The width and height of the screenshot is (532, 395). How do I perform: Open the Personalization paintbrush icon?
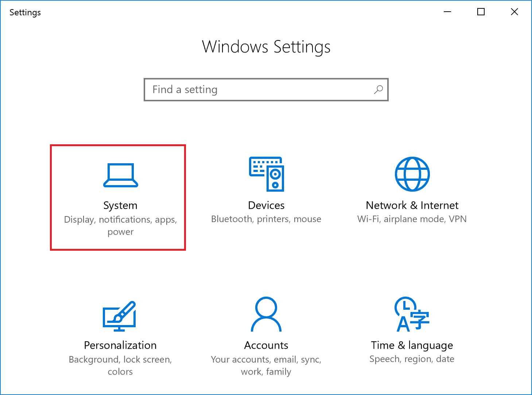[x=120, y=316]
